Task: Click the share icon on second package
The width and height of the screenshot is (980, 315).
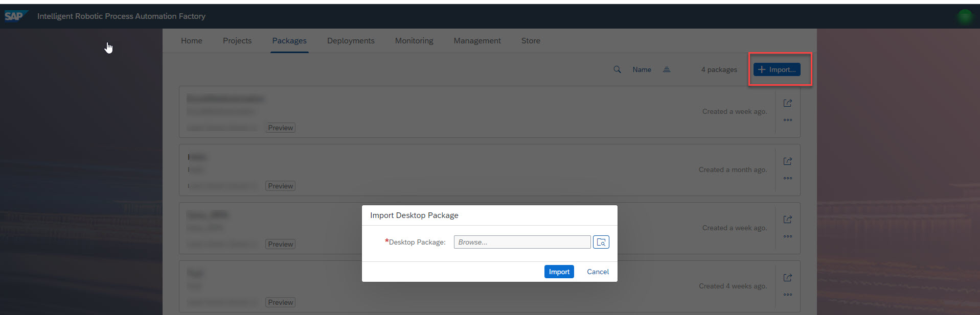Action: point(787,161)
